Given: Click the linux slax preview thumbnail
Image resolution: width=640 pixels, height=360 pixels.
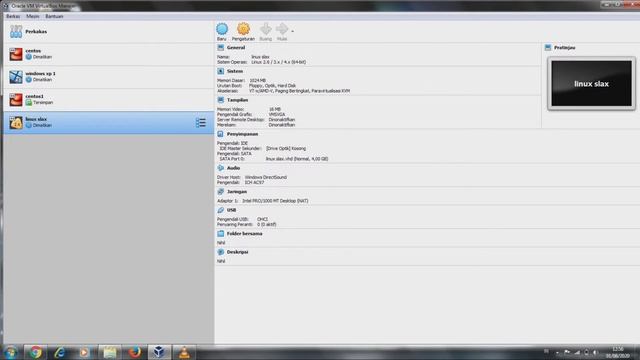Looking at the screenshot, I should tap(591, 84).
